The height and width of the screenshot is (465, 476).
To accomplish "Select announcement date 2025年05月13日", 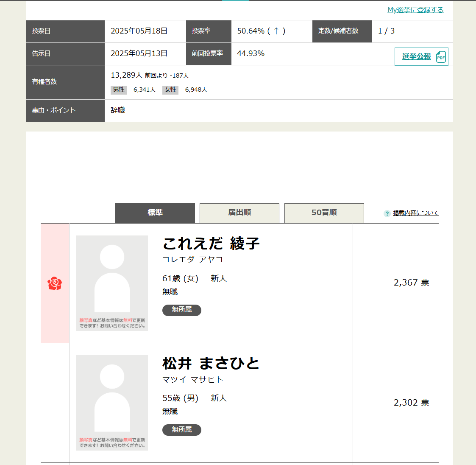I will pos(139,53).
